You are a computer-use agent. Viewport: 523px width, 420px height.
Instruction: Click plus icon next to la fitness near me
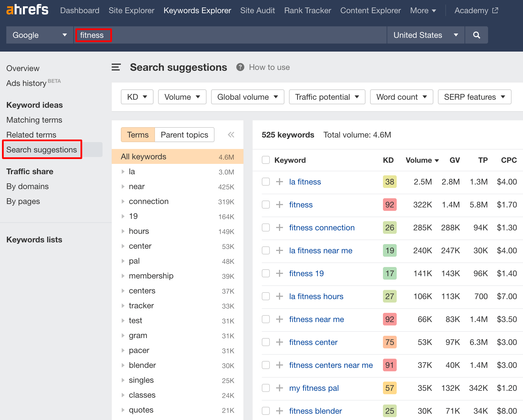(x=280, y=250)
